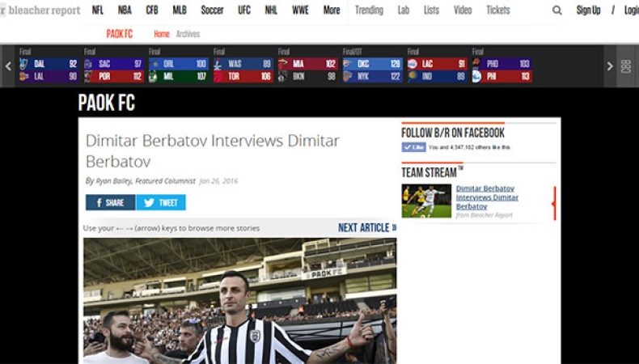The width and height of the screenshot is (639, 364).
Task: Click the red Team Stream scroll indicator
Action: tap(554, 203)
